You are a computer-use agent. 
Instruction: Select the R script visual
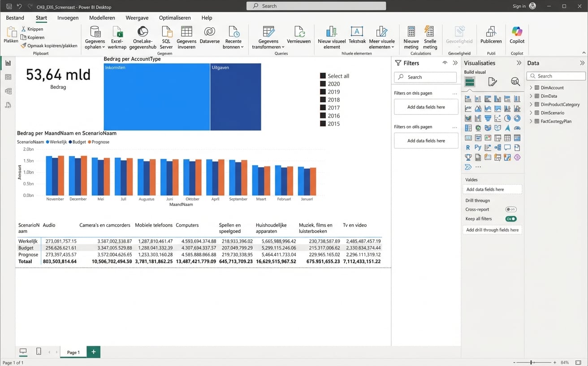coord(468,147)
